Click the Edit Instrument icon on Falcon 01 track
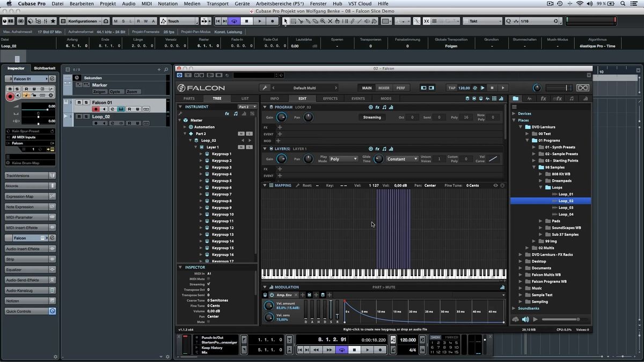This screenshot has height=362, width=644. (x=121, y=109)
